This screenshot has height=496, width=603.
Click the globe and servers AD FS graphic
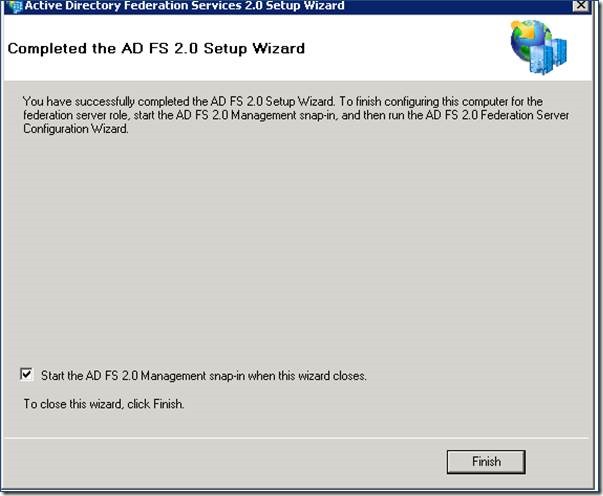pos(538,47)
